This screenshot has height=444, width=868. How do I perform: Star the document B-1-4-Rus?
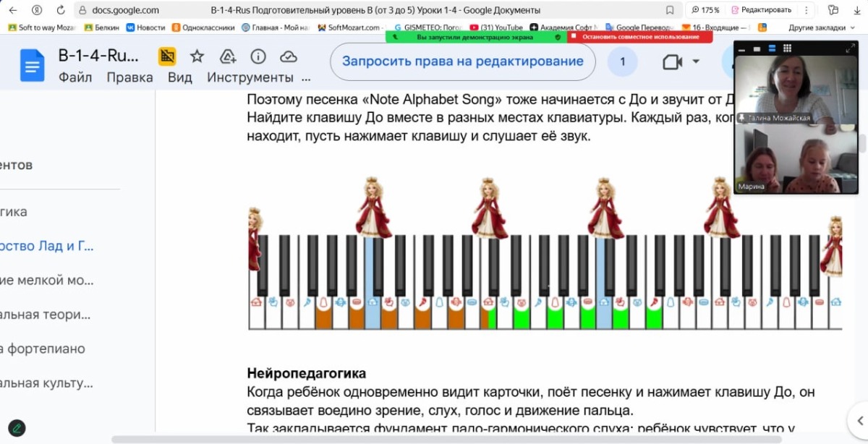point(197,57)
